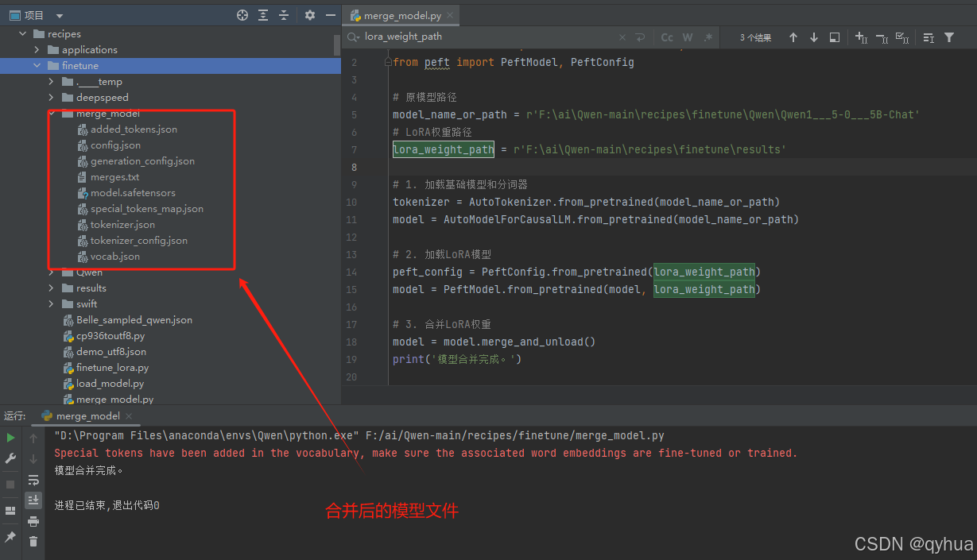The height and width of the screenshot is (560, 977).
Task: Toggle match case Cc in search bar
Action: 667,37
